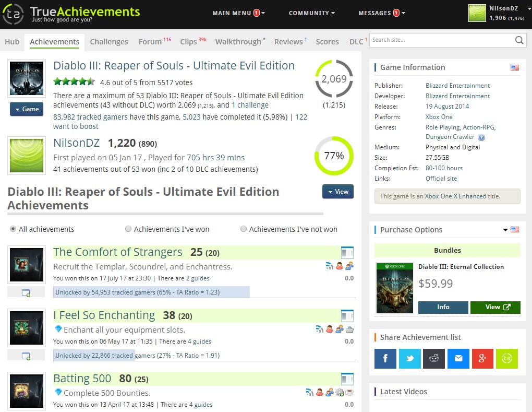The height and width of the screenshot is (412, 532).
Task: Switch to the Challenges tab
Action: tap(108, 42)
